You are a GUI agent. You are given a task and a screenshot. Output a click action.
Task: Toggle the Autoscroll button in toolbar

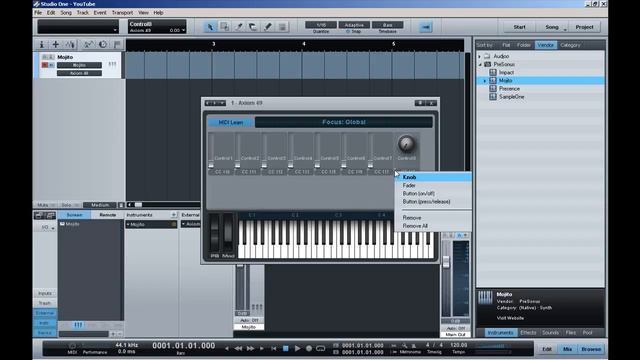pyautogui.click(x=426, y=27)
